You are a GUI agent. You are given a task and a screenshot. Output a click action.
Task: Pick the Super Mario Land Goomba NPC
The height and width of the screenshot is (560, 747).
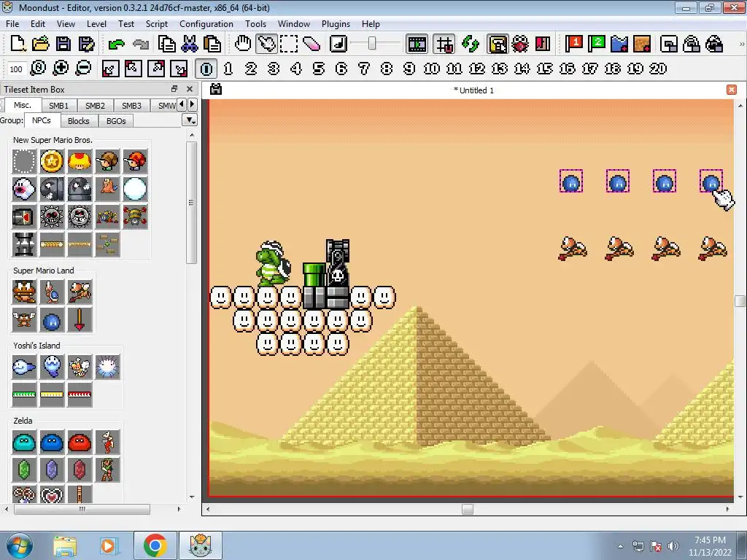[24, 292]
